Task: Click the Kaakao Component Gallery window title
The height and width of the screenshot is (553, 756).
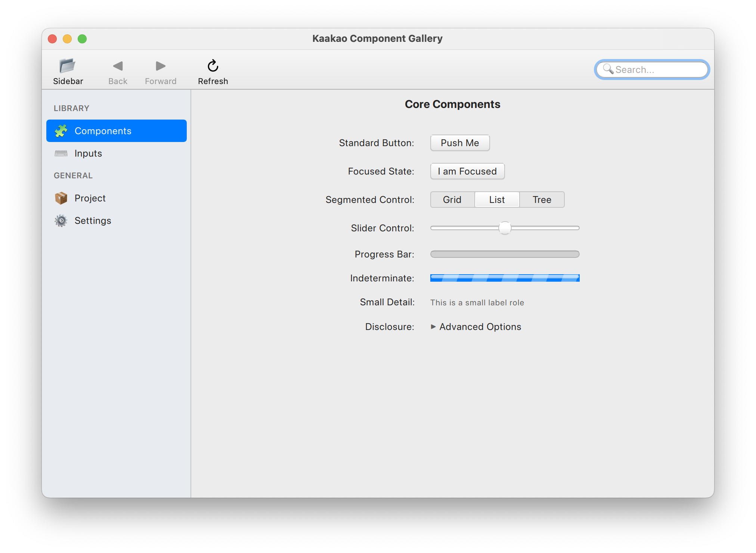Action: [x=377, y=38]
